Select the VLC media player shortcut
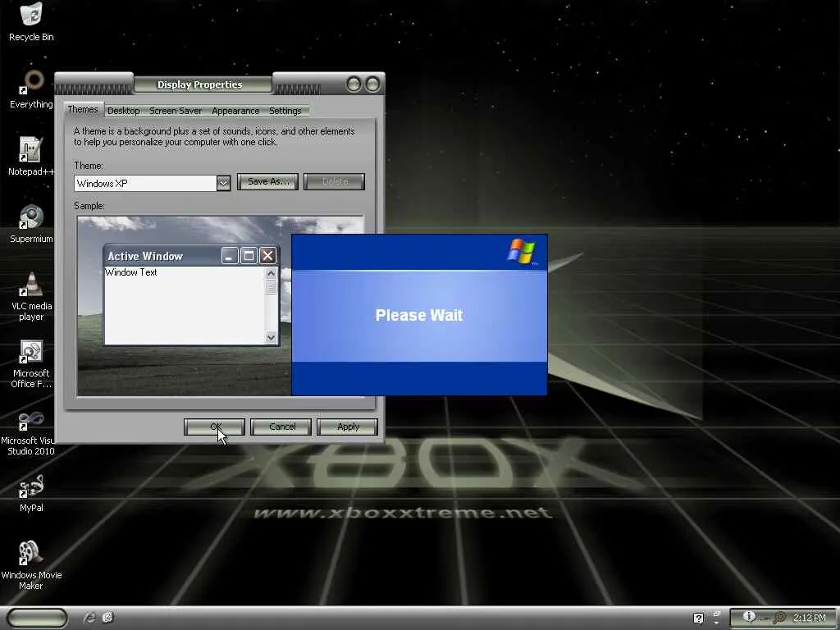Viewport: 840px width, 630px height. pos(31,296)
